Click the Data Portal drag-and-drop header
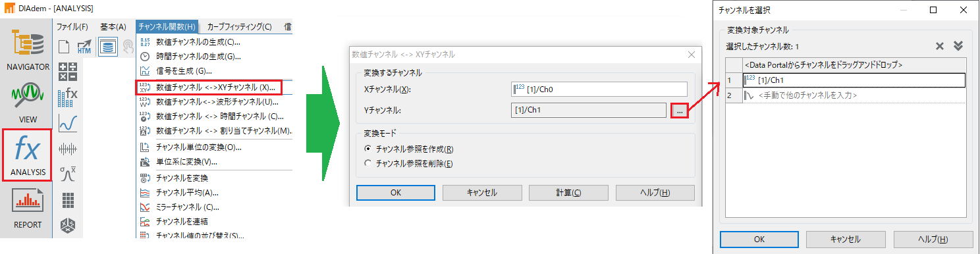 (854, 65)
